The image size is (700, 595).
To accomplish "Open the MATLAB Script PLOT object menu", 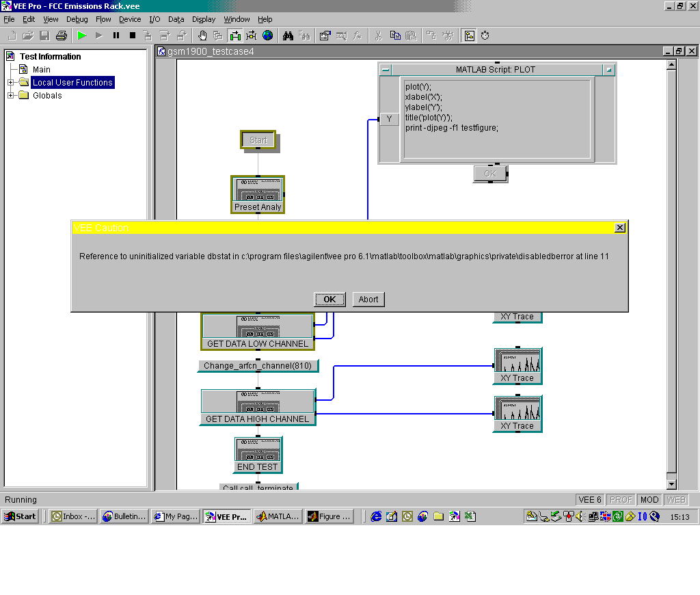I will click(386, 70).
